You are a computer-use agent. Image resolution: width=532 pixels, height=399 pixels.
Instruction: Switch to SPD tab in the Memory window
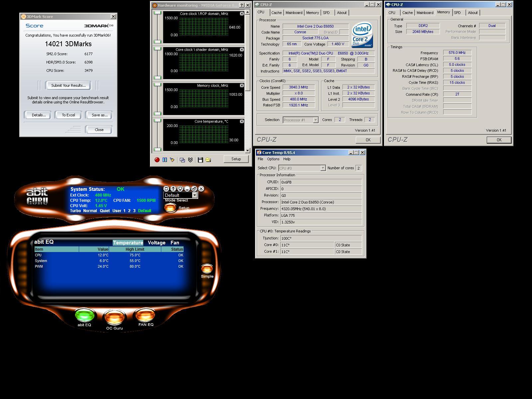(x=458, y=13)
